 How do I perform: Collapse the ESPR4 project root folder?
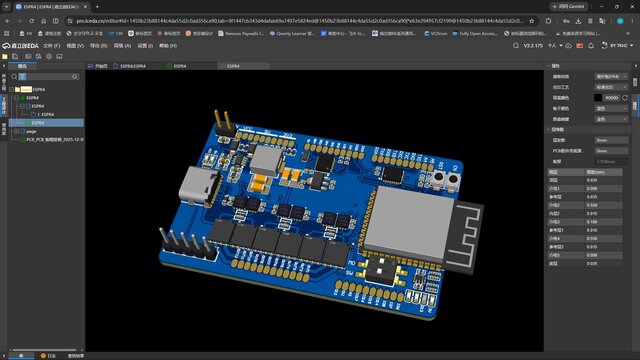click(11, 89)
